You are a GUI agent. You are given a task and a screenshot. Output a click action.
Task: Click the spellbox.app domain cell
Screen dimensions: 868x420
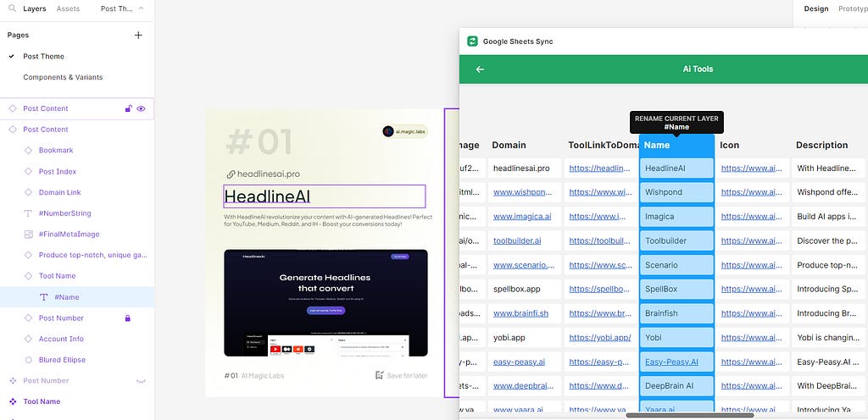pos(524,289)
